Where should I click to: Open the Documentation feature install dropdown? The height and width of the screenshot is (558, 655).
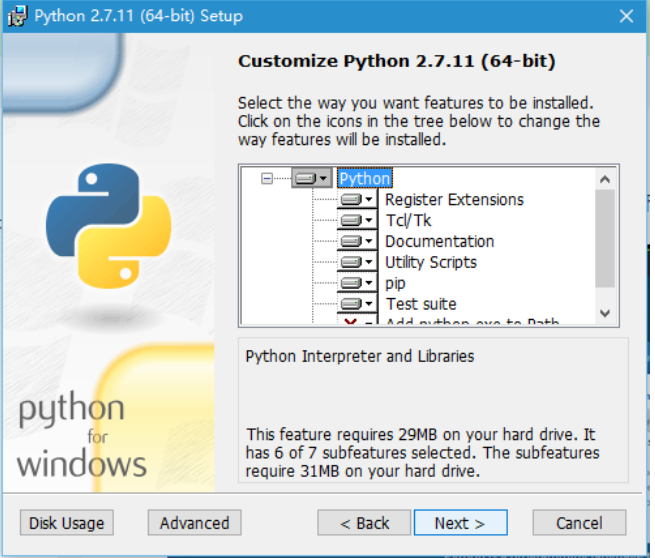pyautogui.click(x=357, y=241)
